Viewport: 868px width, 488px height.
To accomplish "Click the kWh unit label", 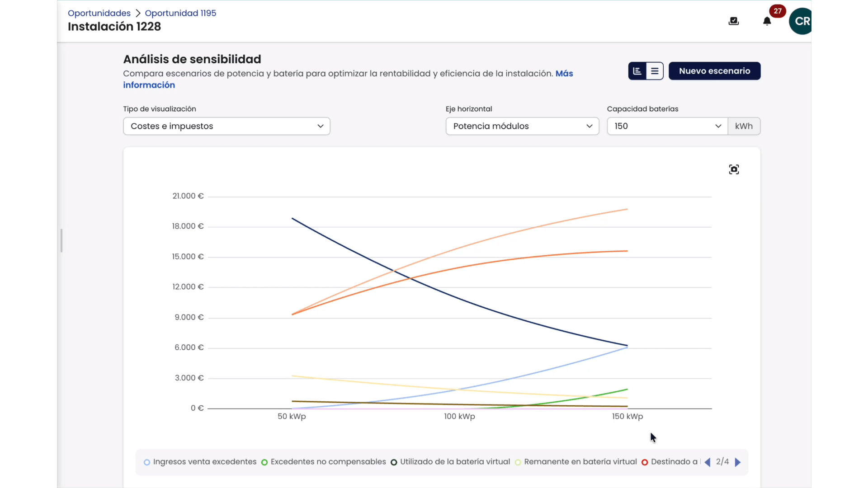I will pos(744,126).
